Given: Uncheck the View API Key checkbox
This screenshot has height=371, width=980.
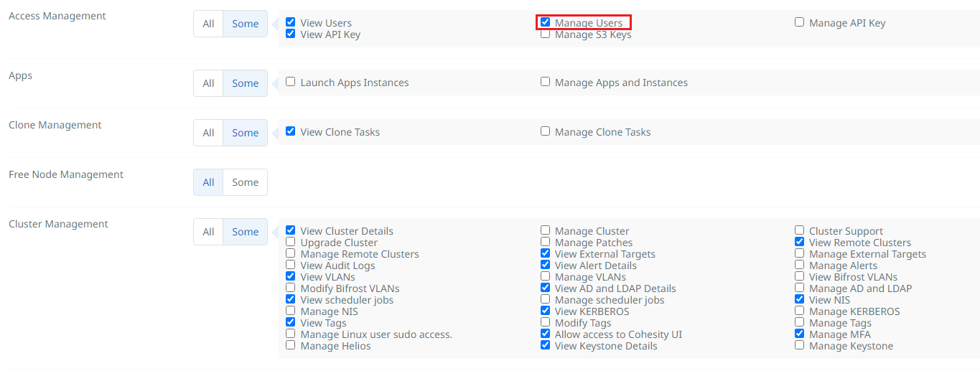Looking at the screenshot, I should [x=290, y=34].
